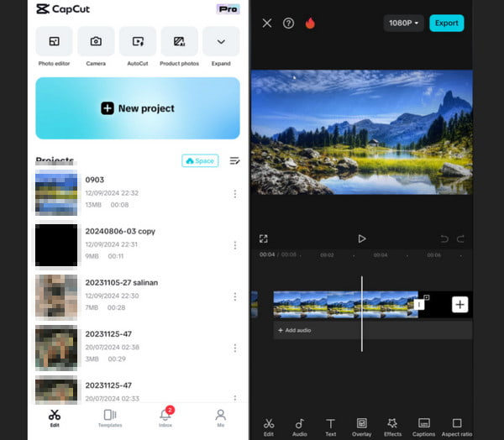
Task: Open the Edit scissors tool in editor toolbar
Action: pos(269,427)
